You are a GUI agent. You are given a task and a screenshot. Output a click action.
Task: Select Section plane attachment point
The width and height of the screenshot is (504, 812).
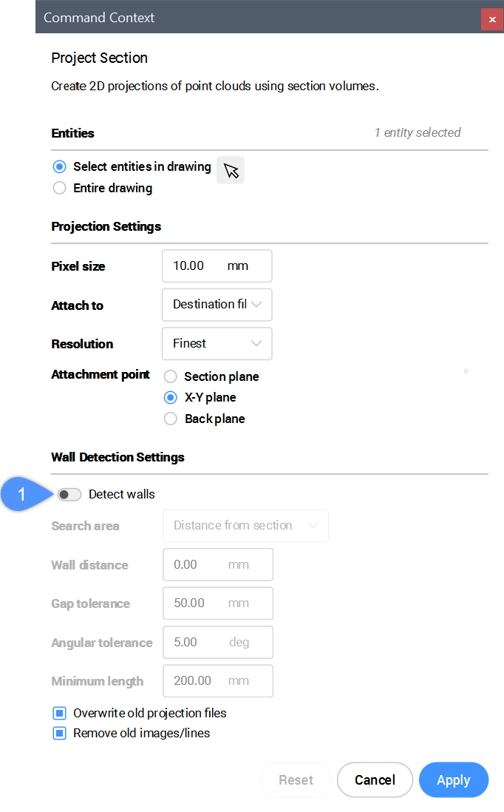pos(171,377)
